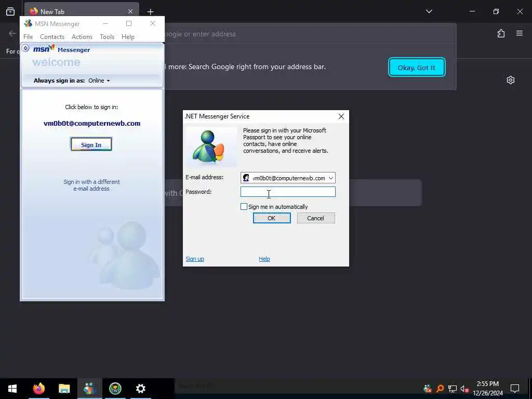Screen dimensions: 532x399
Task: Open the Actions menu
Action: point(82,37)
